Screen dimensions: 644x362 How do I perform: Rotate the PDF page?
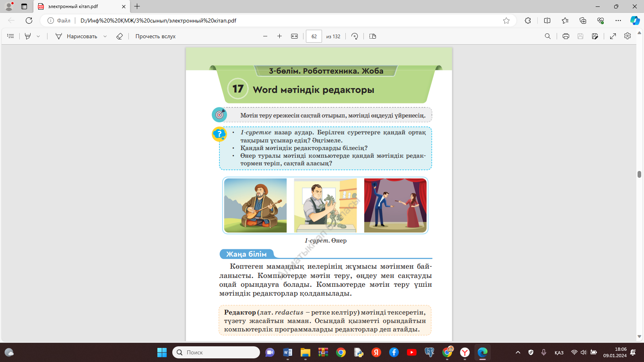tap(355, 36)
